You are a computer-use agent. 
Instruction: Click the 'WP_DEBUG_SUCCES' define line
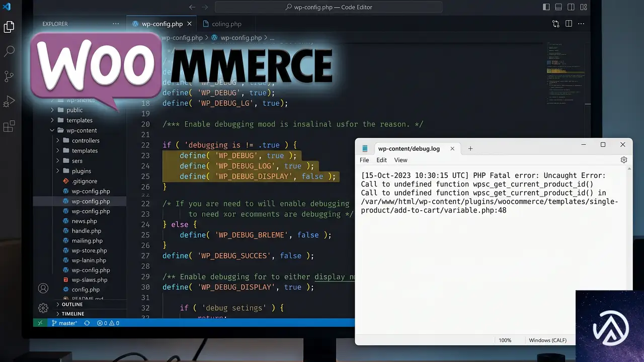click(x=238, y=256)
